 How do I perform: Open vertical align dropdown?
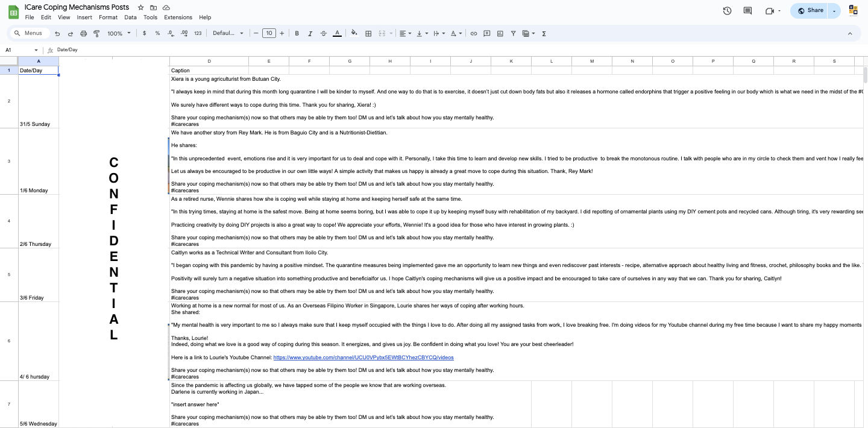tap(423, 34)
